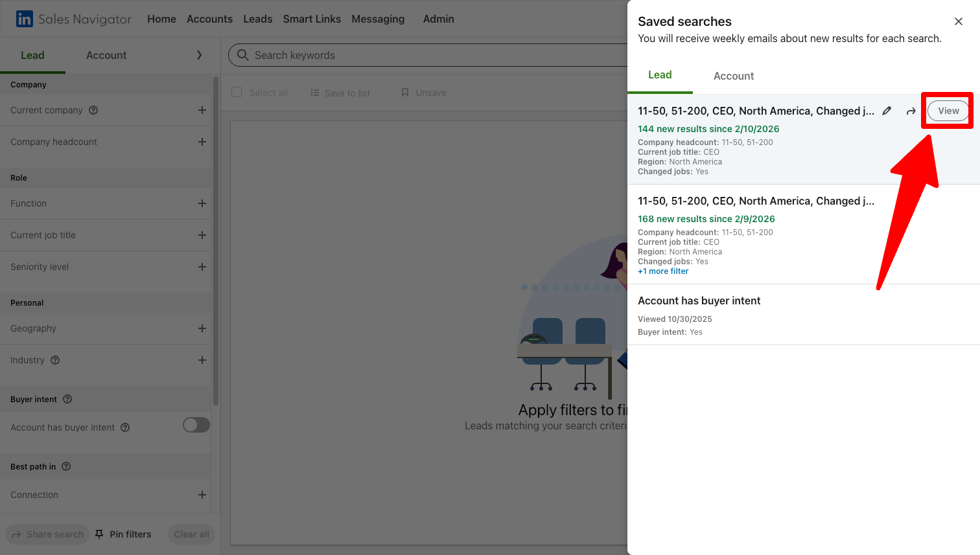Click 'Viewed 10/30/2025' text

(x=675, y=319)
